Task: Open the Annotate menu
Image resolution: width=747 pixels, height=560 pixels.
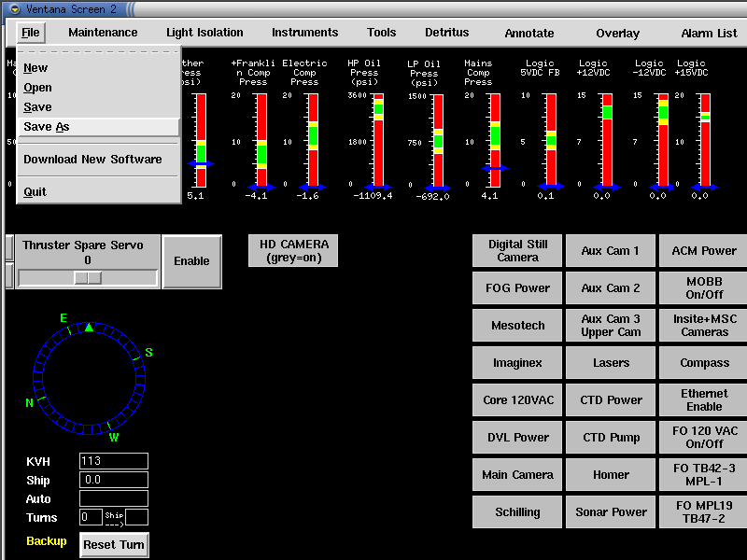Action: pos(529,34)
